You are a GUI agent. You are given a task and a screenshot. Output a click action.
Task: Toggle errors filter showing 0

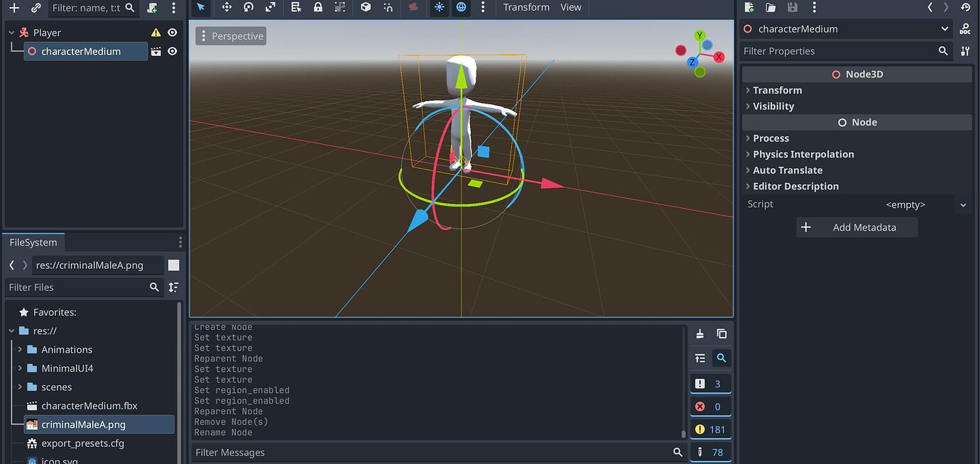pos(710,407)
